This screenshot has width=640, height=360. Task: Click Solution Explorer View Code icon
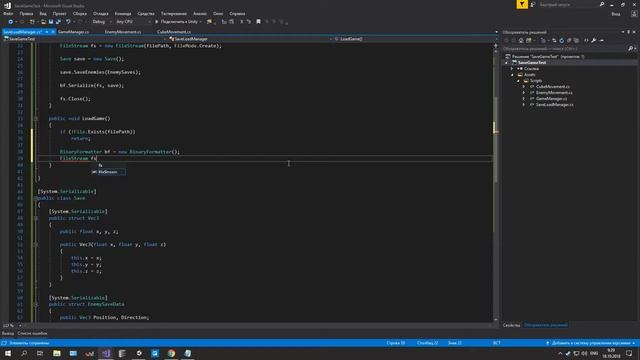586,40
